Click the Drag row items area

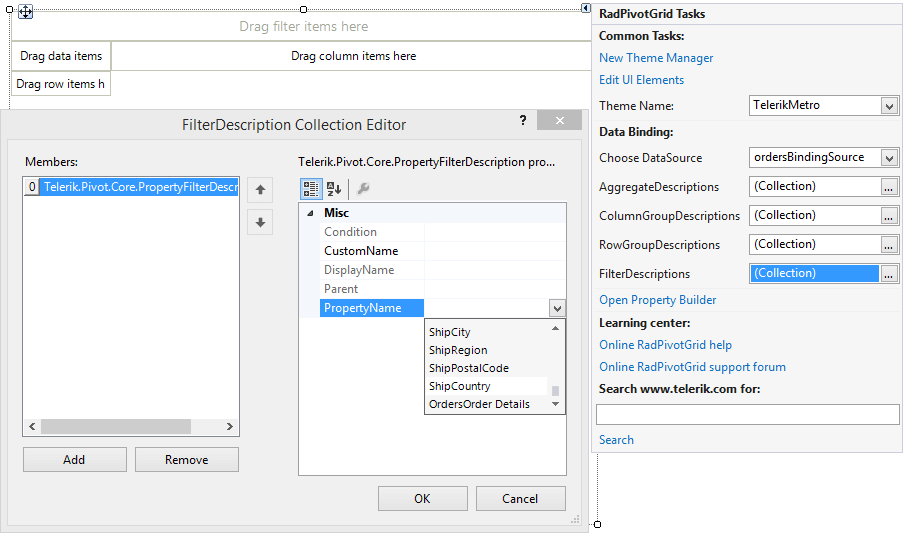(60, 84)
